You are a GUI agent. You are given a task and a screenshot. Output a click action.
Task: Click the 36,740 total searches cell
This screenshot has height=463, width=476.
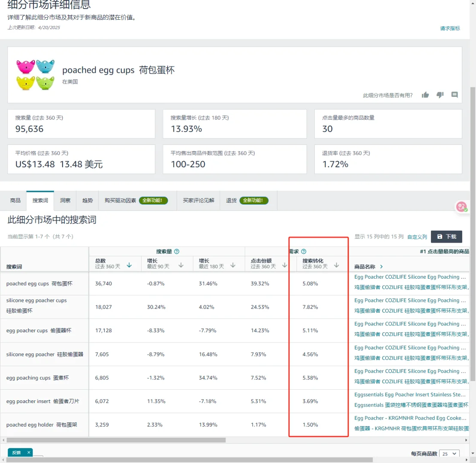coord(103,283)
